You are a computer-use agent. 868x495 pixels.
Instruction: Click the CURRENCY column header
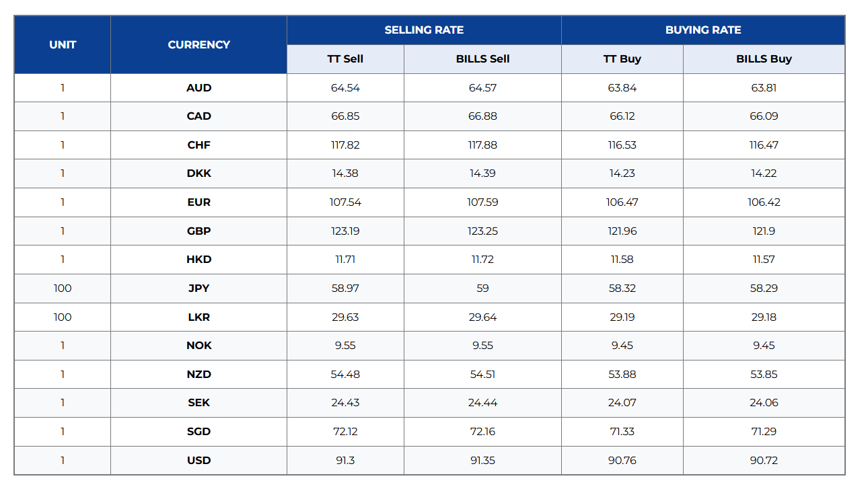coord(198,44)
